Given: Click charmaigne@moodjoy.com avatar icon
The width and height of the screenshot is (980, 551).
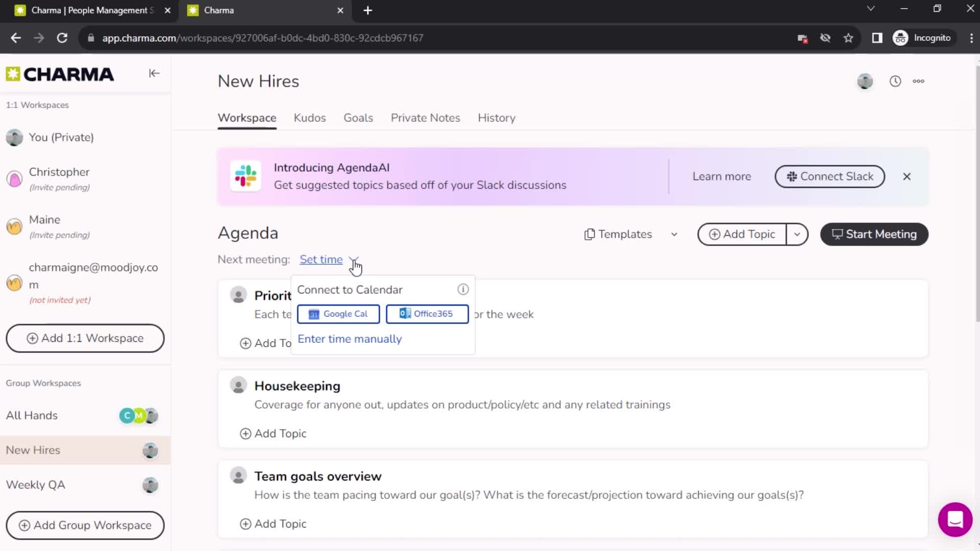Looking at the screenshot, I should point(14,283).
